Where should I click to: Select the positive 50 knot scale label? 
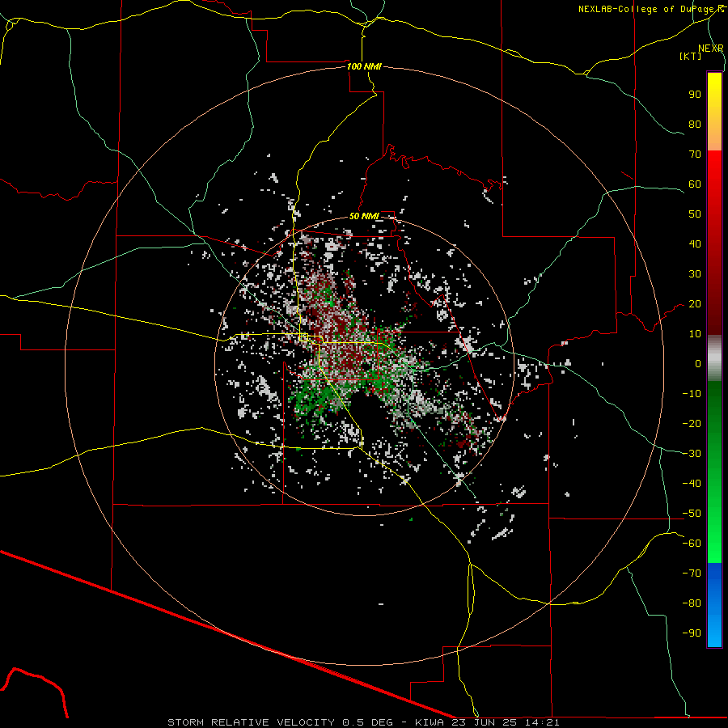pos(695,214)
